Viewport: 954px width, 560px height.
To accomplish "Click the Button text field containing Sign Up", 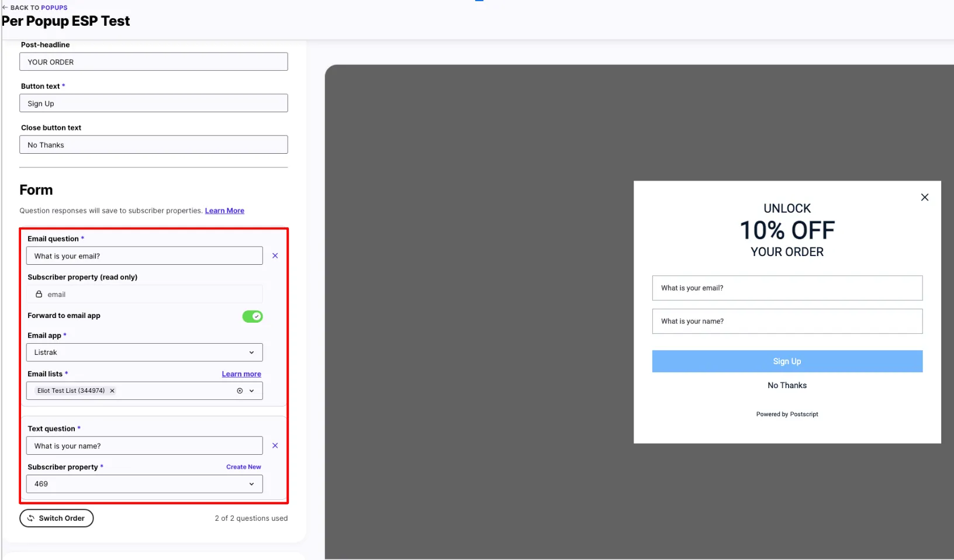I will click(153, 103).
